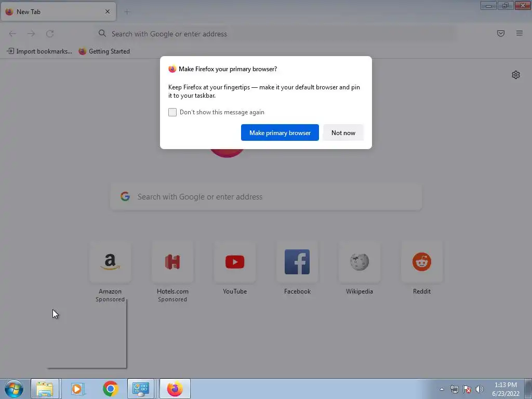Click Import bookmarks in bookmarks toolbar

click(x=39, y=51)
